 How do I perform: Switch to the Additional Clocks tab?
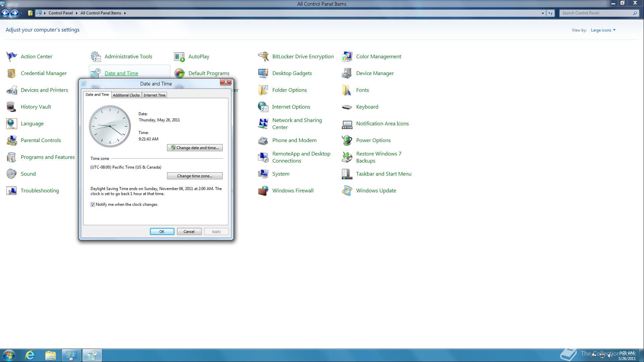click(x=126, y=95)
